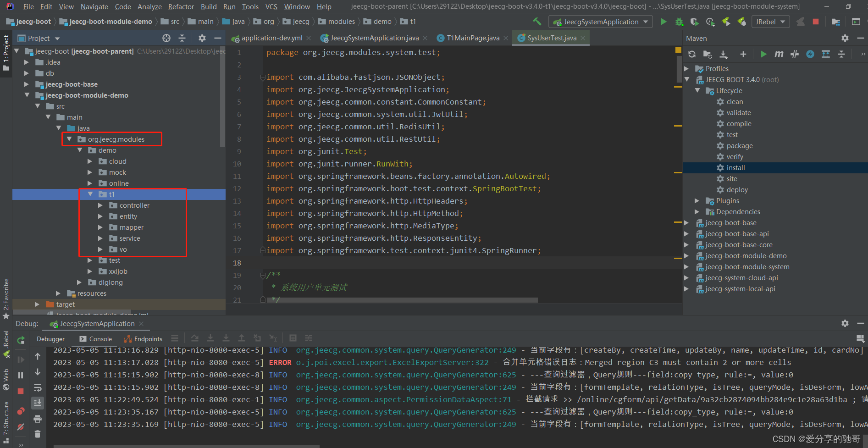This screenshot has height=448, width=868.
Task: Jump up the stack trace in the console
Action: point(38,356)
